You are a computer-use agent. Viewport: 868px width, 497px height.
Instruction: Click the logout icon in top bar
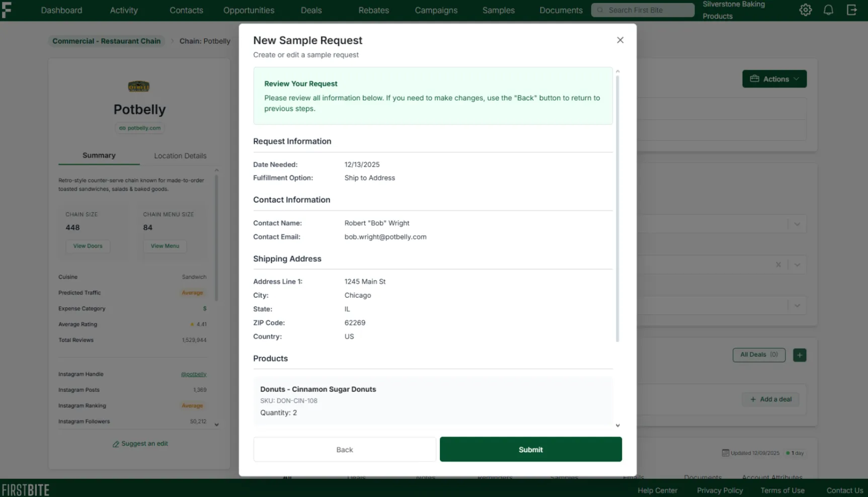point(851,10)
